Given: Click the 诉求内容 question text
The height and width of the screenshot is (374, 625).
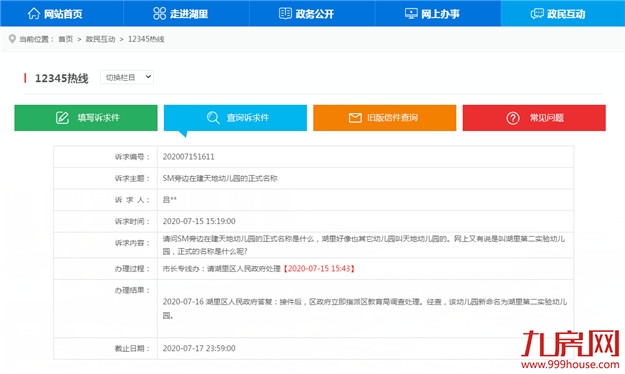Looking at the screenshot, I should (364, 245).
